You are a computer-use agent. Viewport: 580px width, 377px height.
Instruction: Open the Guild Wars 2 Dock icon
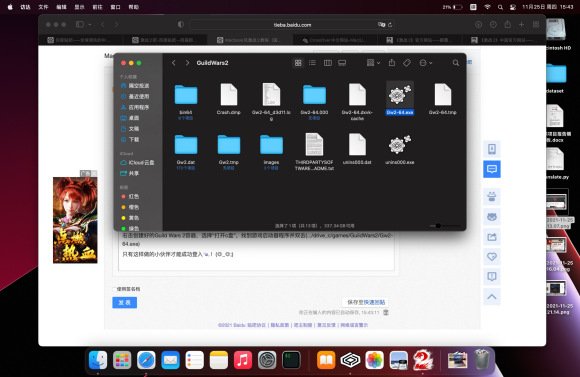pos(423,360)
